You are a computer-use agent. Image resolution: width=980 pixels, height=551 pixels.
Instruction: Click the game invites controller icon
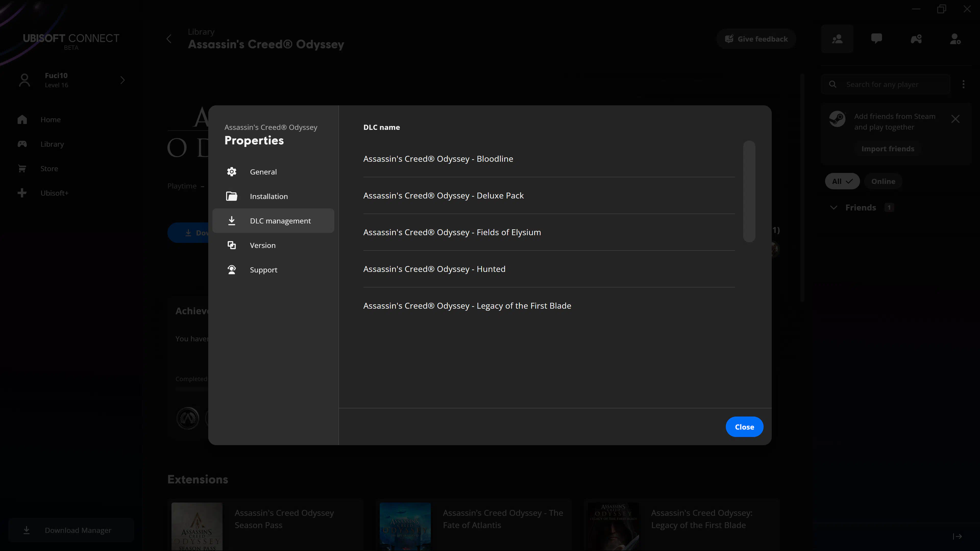(x=916, y=39)
